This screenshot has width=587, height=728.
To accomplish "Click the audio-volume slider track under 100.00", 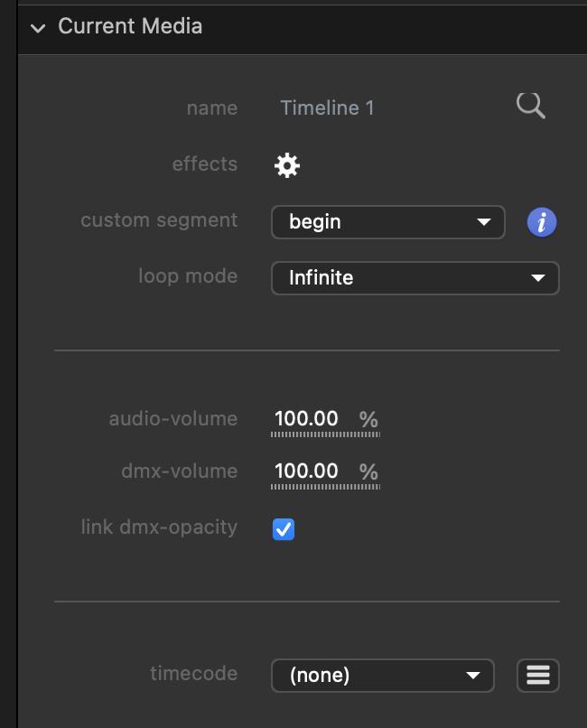I will click(x=325, y=434).
